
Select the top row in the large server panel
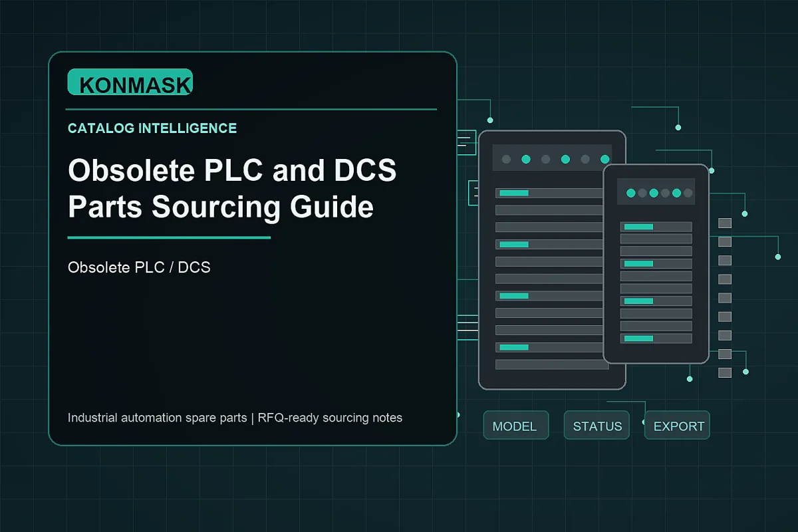click(x=552, y=193)
